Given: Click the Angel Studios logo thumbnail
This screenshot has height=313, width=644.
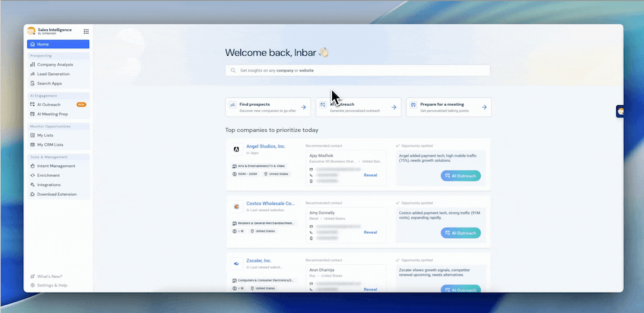Looking at the screenshot, I should coord(237,150).
